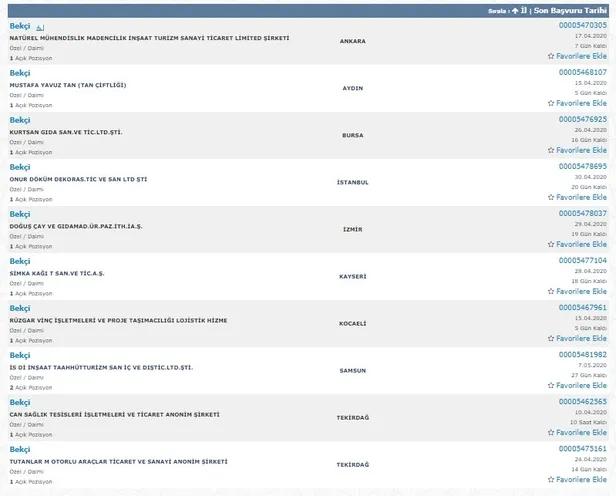Sort listings by İl (city)

(524, 9)
